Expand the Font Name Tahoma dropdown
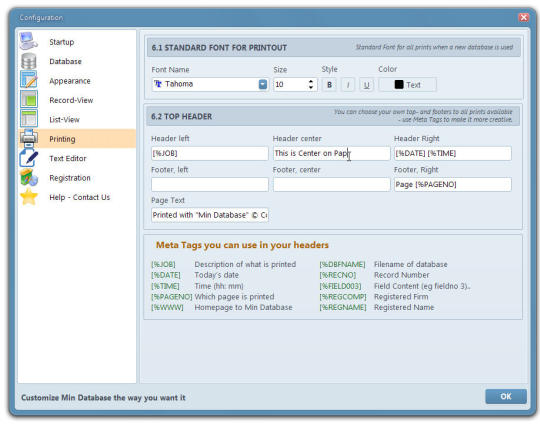Screen dimensions: 540x424 (263, 84)
